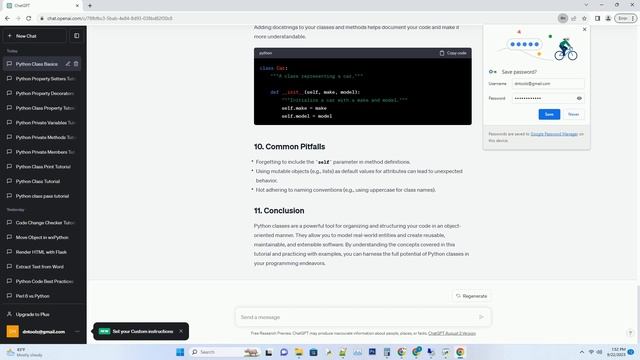Open the help question mark button

(630, 333)
